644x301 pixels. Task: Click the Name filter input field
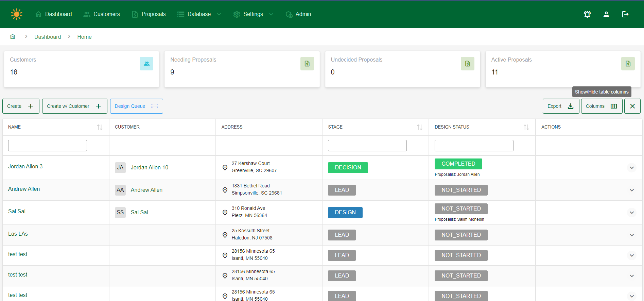tap(48, 146)
